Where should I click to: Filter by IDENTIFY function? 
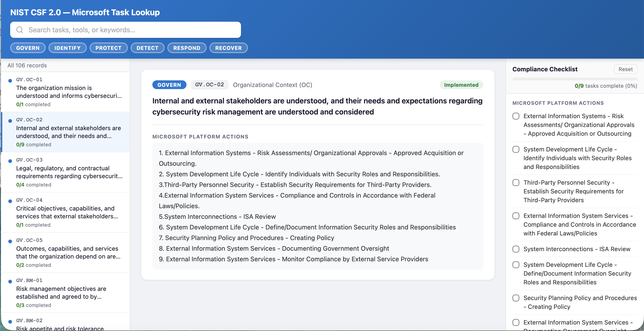[x=67, y=48]
